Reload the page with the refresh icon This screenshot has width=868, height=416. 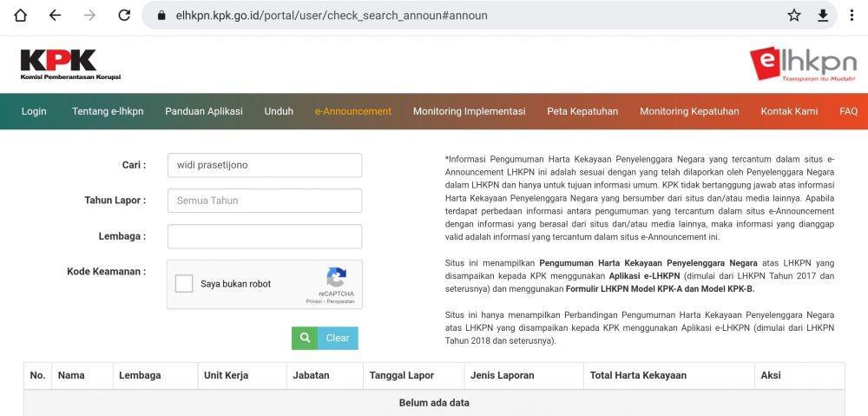click(x=124, y=15)
